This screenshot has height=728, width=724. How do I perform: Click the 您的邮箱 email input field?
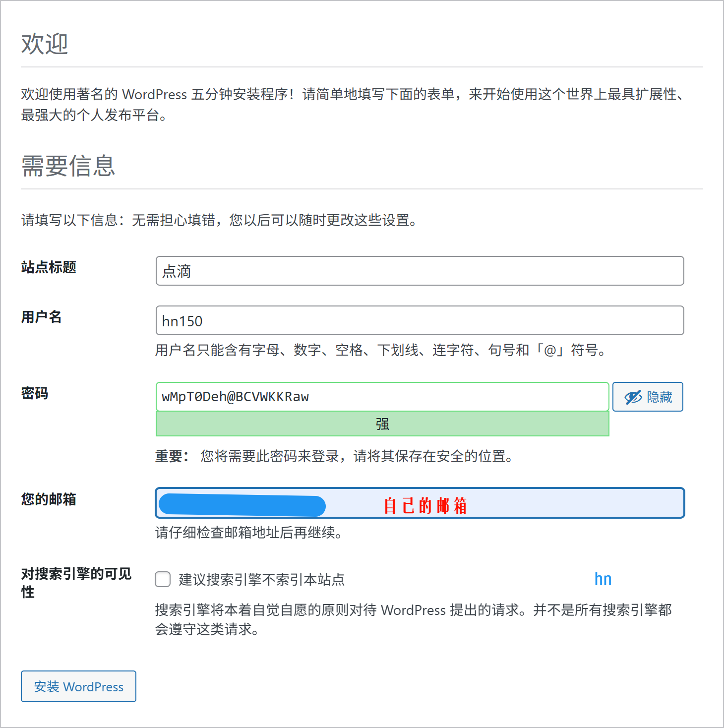click(420, 503)
